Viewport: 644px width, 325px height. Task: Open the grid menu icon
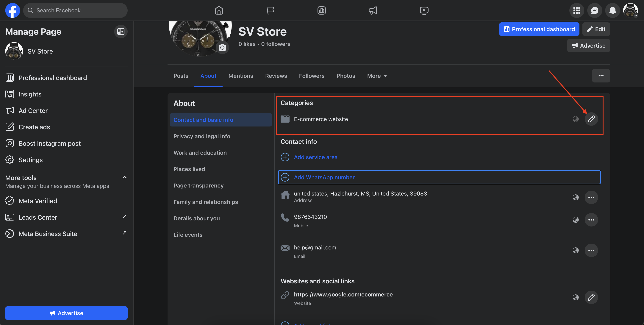coord(576,10)
